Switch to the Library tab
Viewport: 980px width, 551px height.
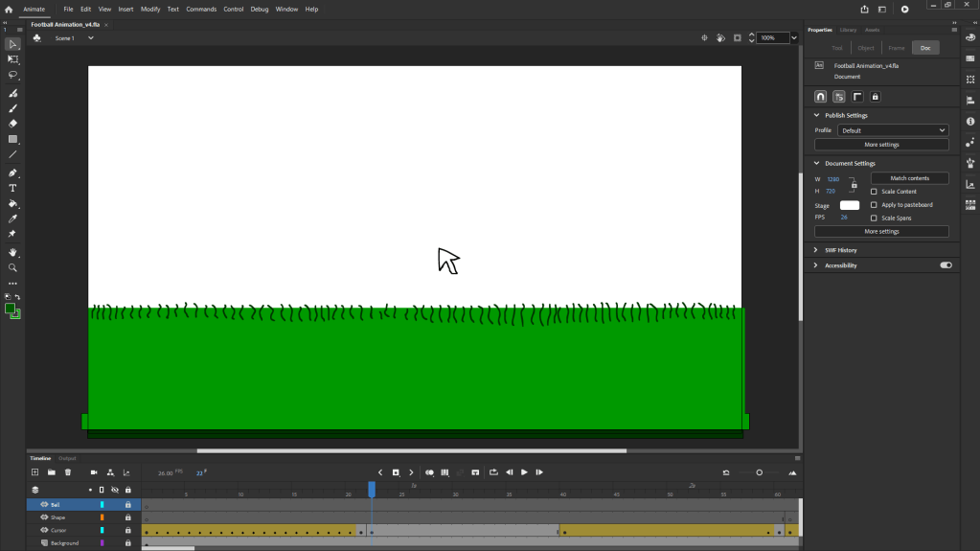click(x=848, y=30)
